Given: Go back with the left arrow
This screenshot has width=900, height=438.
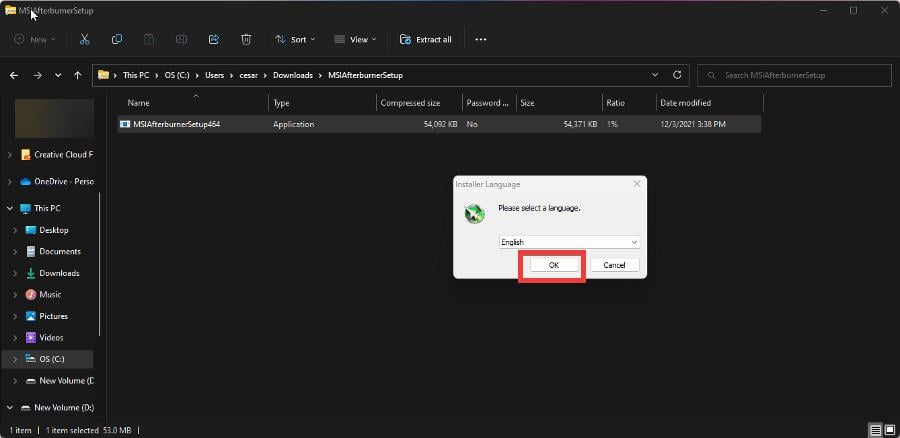Looking at the screenshot, I should tap(14, 75).
